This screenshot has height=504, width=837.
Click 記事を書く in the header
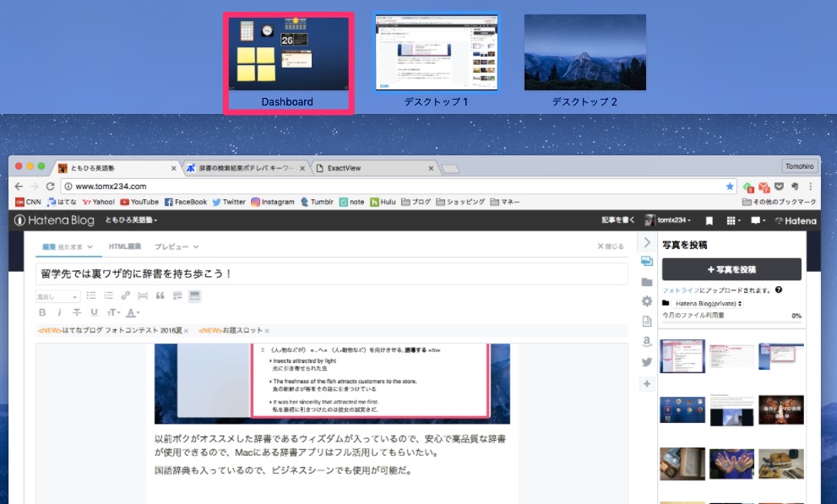click(617, 219)
